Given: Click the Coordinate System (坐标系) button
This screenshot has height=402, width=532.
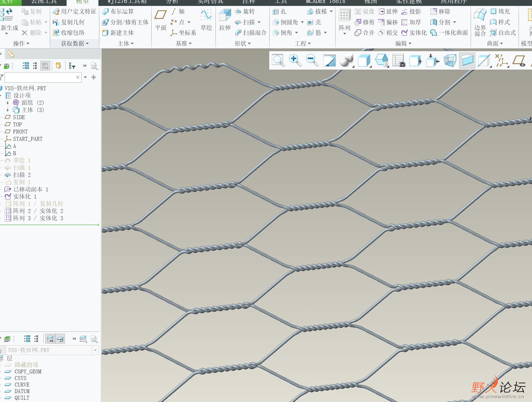Looking at the screenshot, I should (184, 33).
